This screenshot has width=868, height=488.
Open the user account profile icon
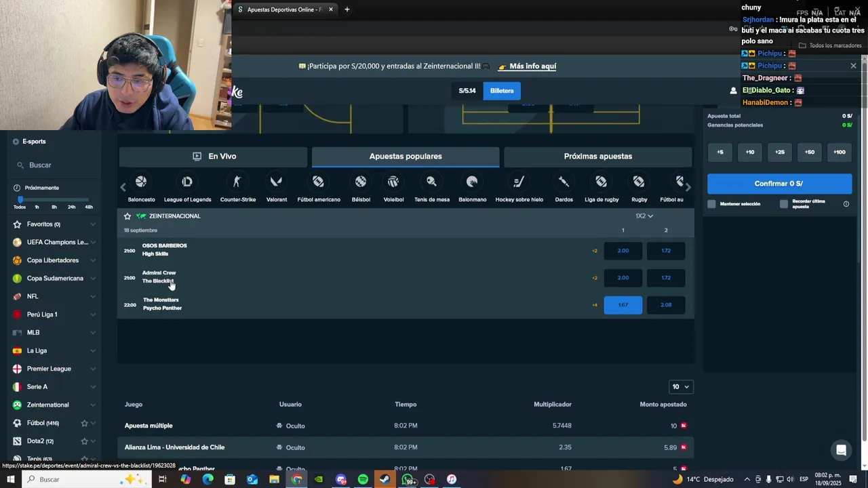(x=733, y=91)
